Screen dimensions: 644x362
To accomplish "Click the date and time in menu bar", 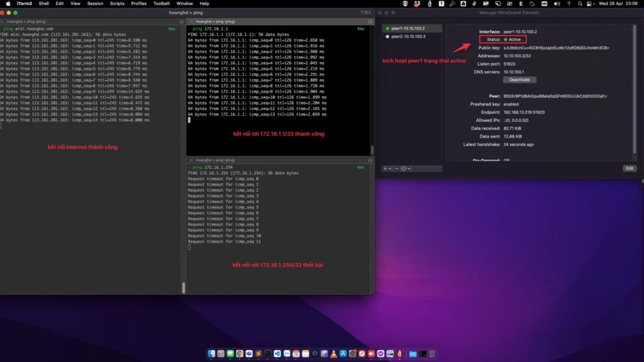I will pyautogui.click(x=619, y=3).
